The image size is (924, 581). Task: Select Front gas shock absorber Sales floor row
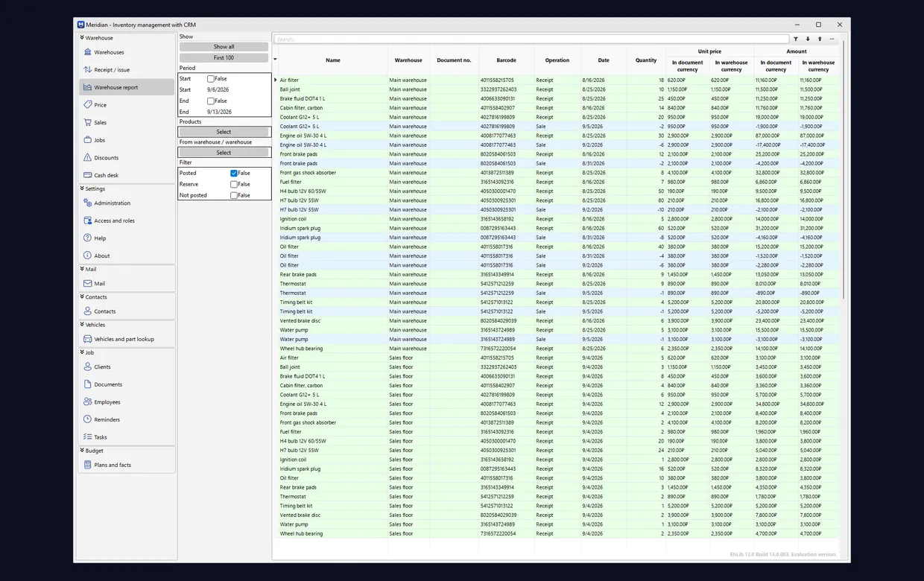(x=559, y=422)
